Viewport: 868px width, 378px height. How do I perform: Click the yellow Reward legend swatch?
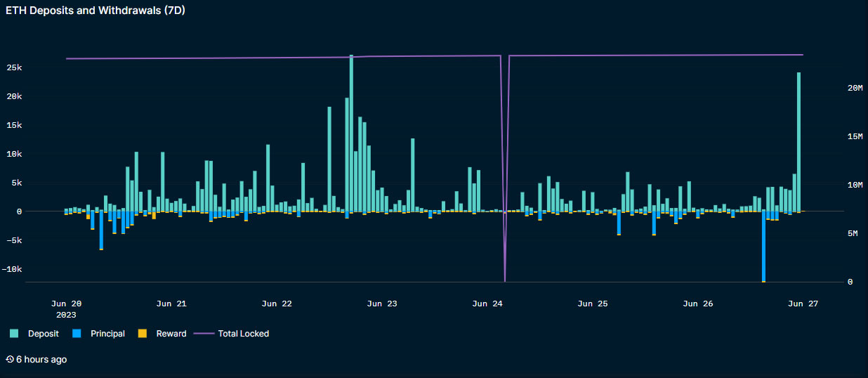[x=142, y=334]
